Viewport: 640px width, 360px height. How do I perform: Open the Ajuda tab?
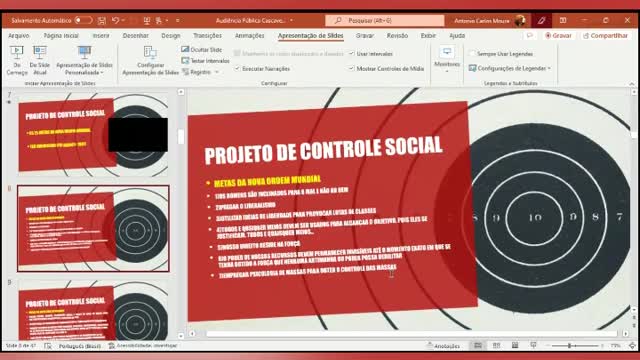pyautogui.click(x=457, y=36)
